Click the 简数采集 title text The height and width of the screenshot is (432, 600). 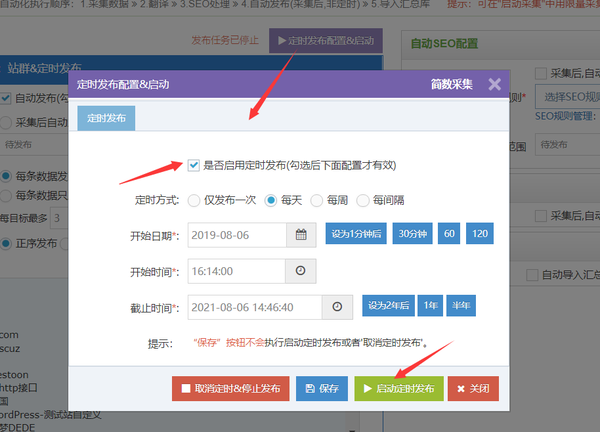(x=452, y=84)
